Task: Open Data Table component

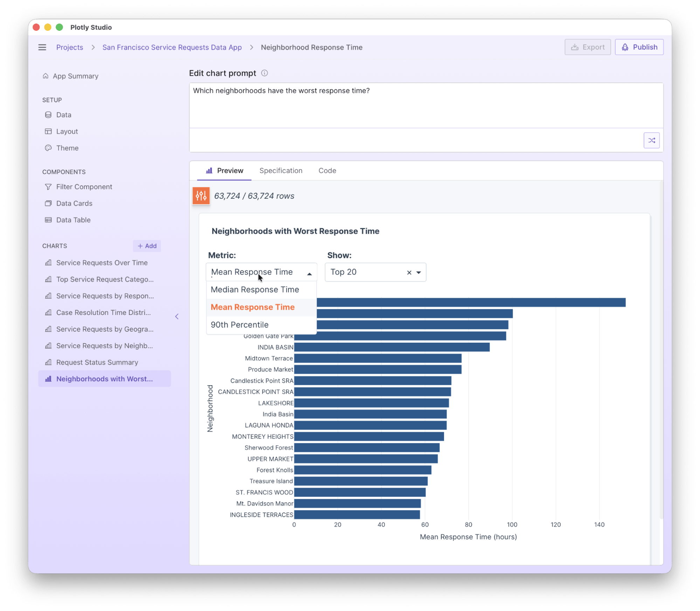Action: click(x=73, y=220)
